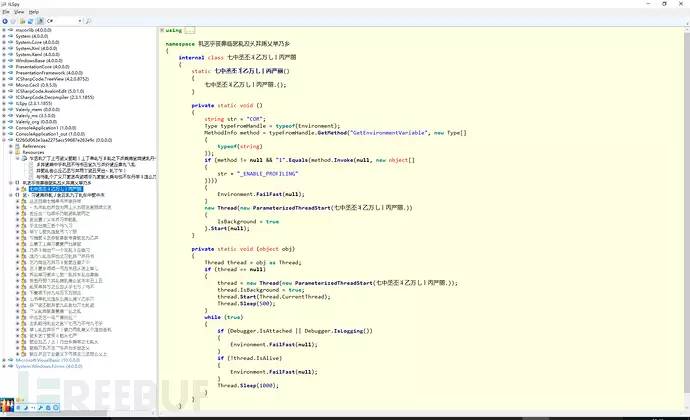Open the File menu

(6, 12)
